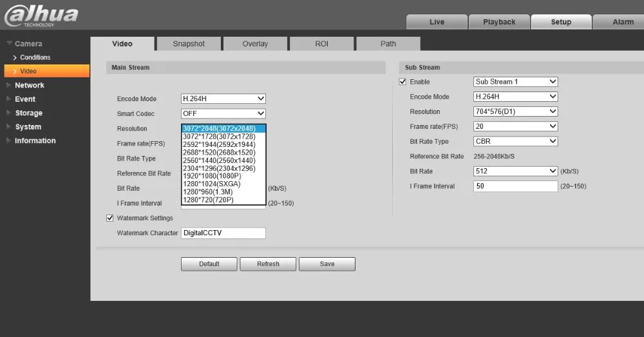The height and width of the screenshot is (337, 644).
Task: Choose 1280*960(1.3M) resolution option
Action: tap(223, 192)
